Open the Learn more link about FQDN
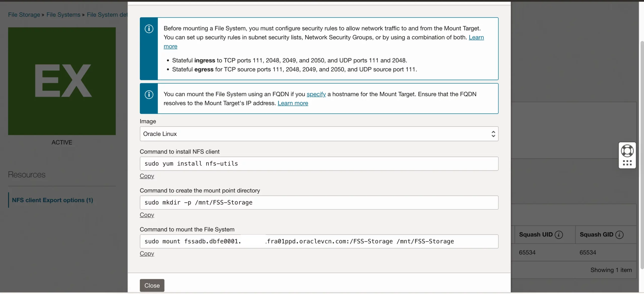Image resolution: width=644 pixels, height=294 pixels. click(293, 103)
